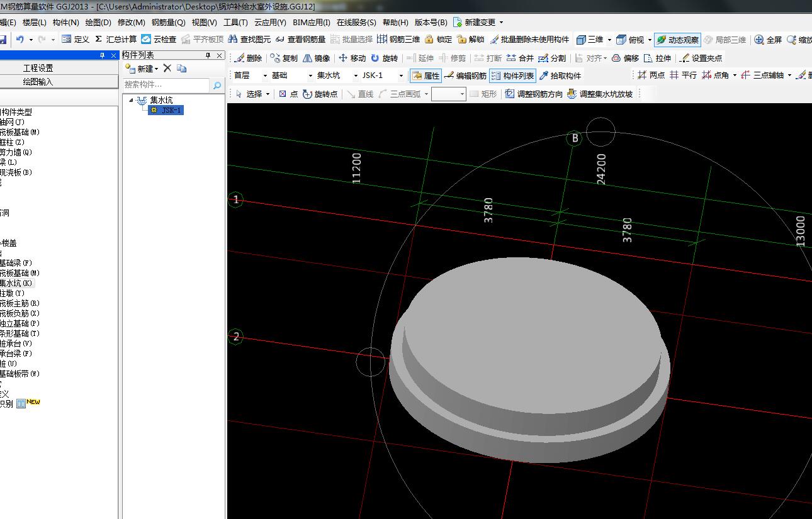Select the 镜像 mirror tool

(316, 58)
